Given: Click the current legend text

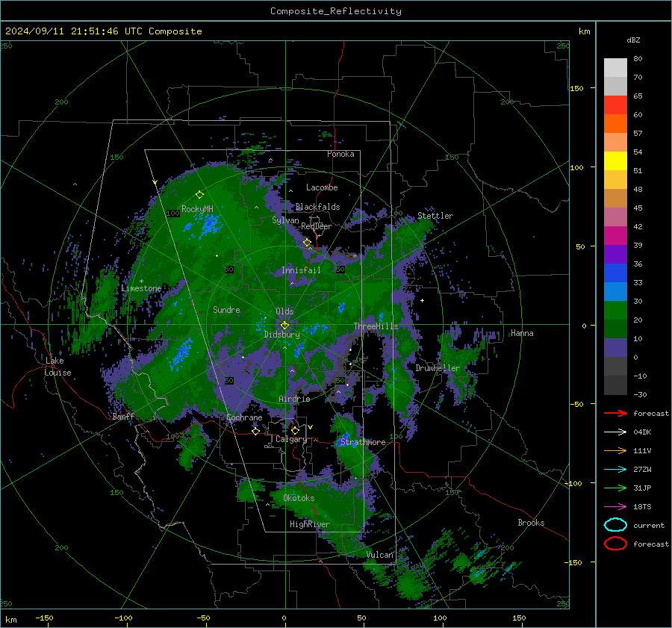Looking at the screenshot, I should click(649, 525).
